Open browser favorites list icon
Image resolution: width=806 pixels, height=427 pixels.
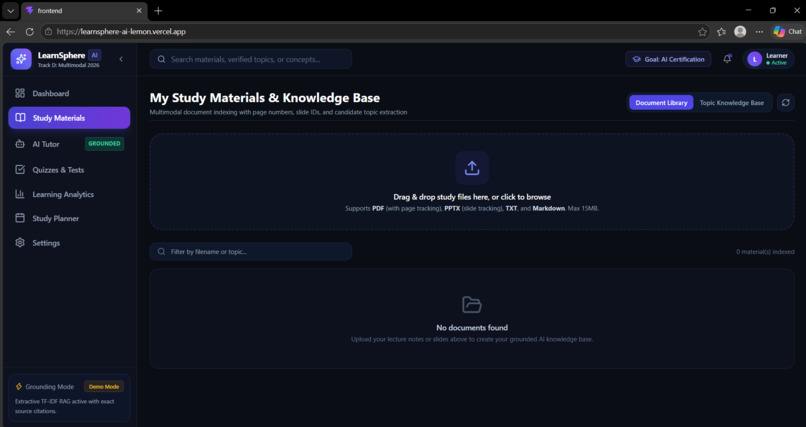coord(722,32)
